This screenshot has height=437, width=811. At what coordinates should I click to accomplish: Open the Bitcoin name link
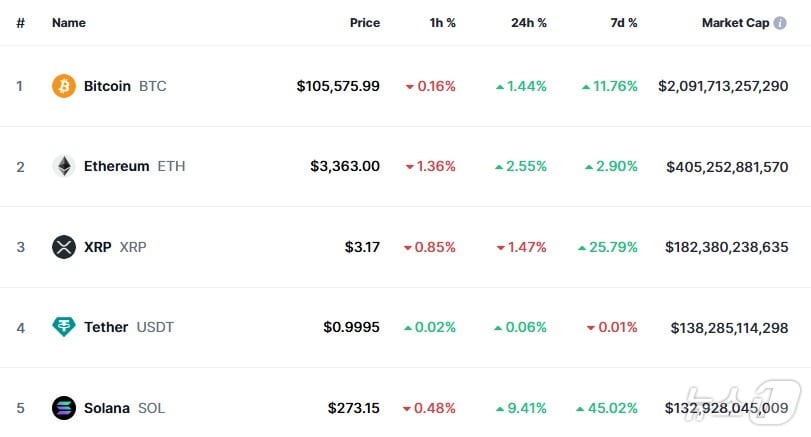click(107, 86)
